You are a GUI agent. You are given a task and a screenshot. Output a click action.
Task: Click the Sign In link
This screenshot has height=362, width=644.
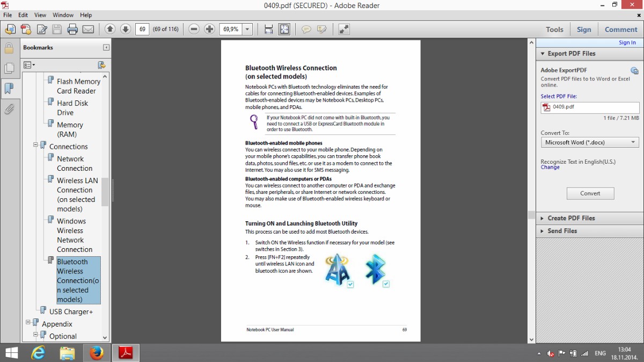[x=627, y=43]
